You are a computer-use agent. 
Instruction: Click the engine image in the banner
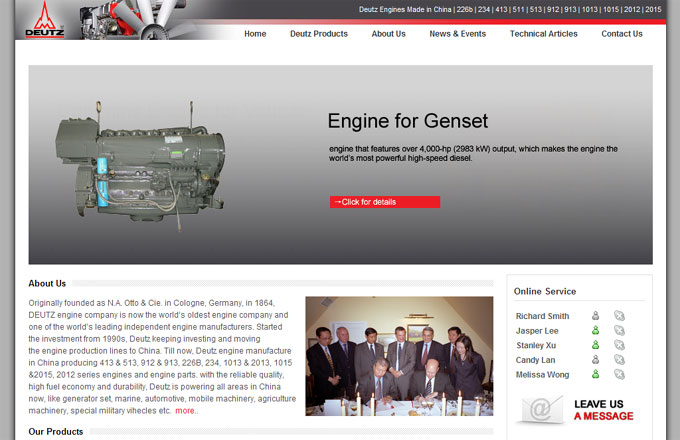(x=141, y=166)
